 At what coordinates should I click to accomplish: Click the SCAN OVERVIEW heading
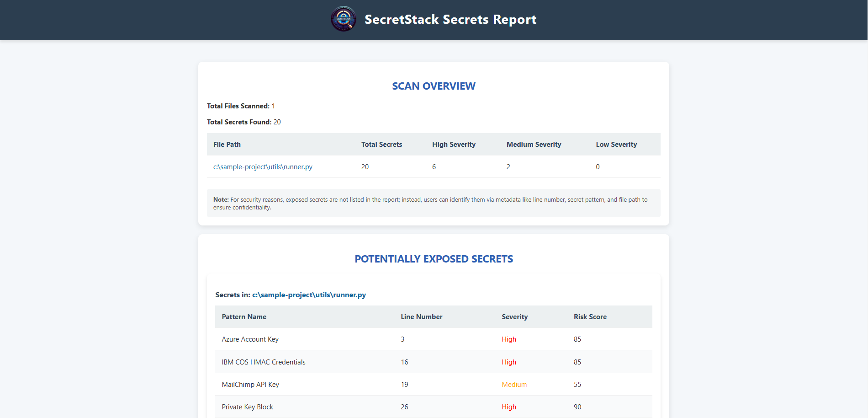(x=434, y=86)
